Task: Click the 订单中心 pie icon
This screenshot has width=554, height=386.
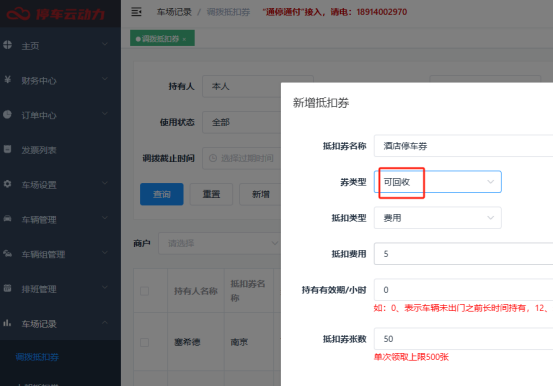Action: (x=7, y=114)
